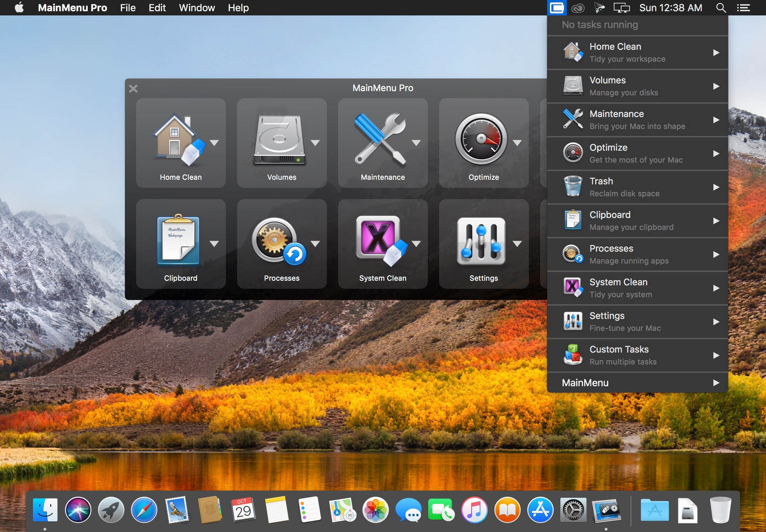Open the Edit menu
The height and width of the screenshot is (532, 766).
(x=157, y=8)
